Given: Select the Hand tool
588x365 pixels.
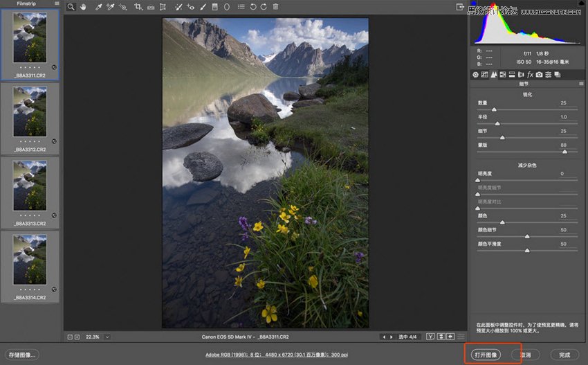Looking at the screenshot, I should (x=83, y=7).
